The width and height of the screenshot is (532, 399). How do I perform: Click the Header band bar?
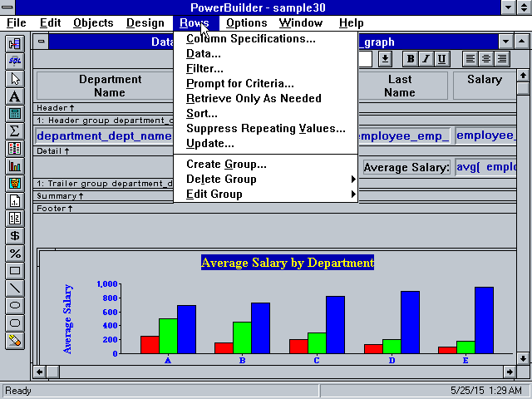[103, 108]
